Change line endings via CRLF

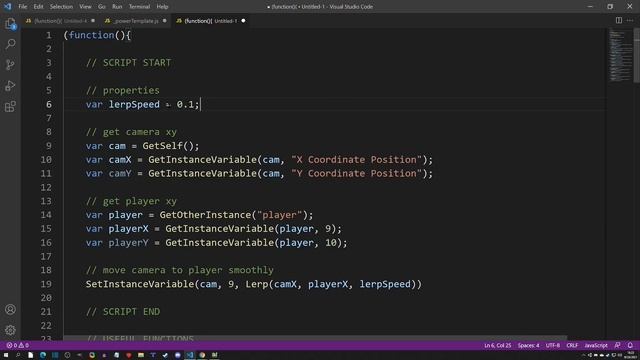pyautogui.click(x=572, y=345)
